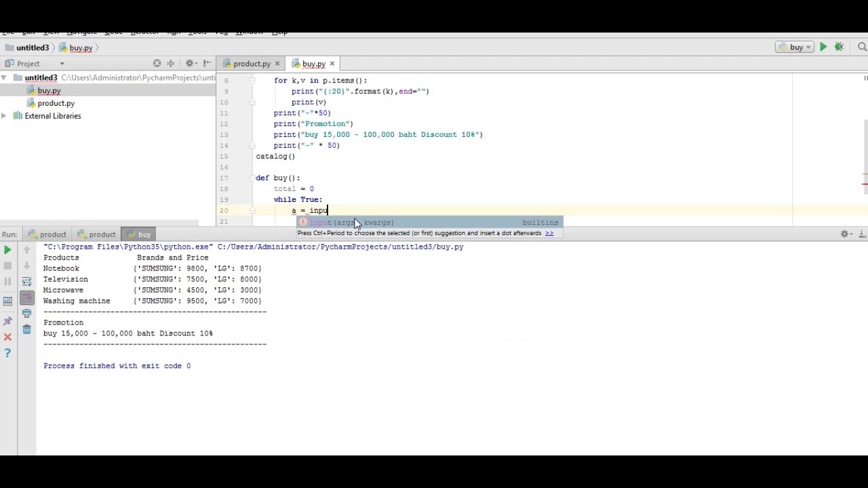Image resolution: width=868 pixels, height=488 pixels.
Task: Close the run tab with red X
Action: pyautogui.click(x=7, y=337)
